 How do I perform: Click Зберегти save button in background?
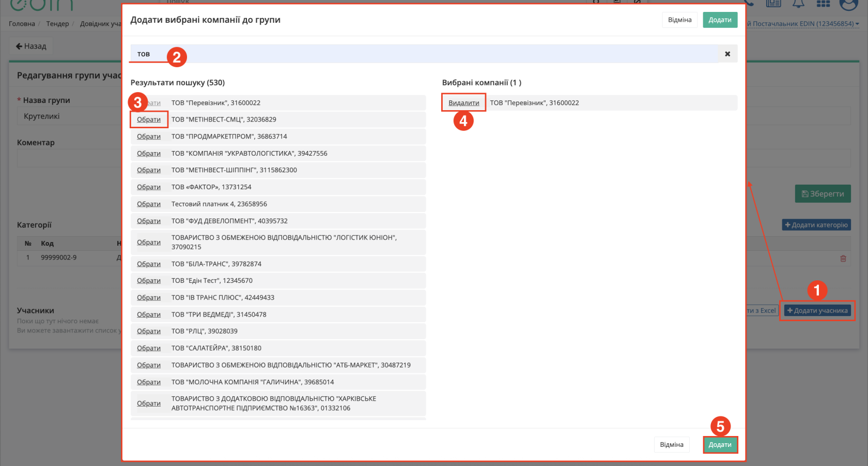click(x=823, y=194)
